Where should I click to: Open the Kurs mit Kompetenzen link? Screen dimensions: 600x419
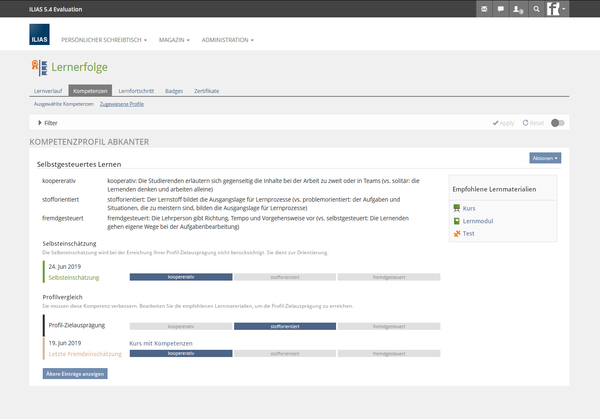(161, 343)
